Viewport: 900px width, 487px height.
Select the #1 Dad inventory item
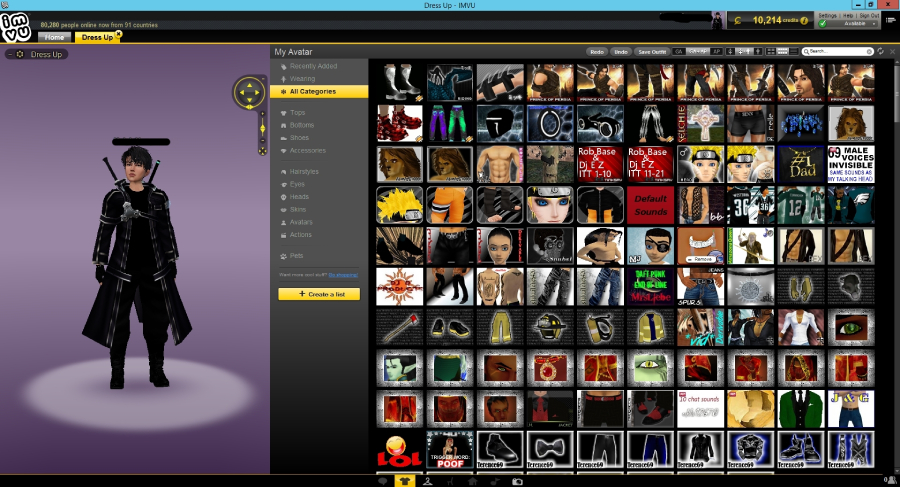pyautogui.click(x=801, y=164)
